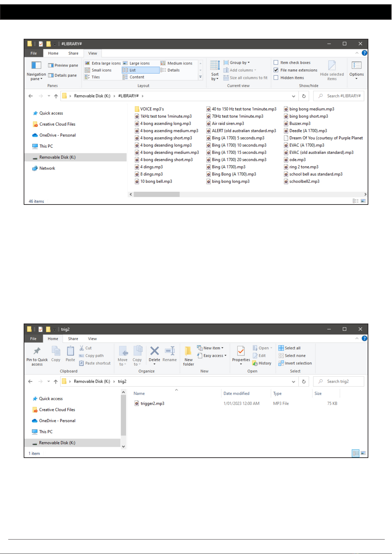Viewport: 392px width, 554px height.
Task: Choose the Details layout option
Action: pyautogui.click(x=173, y=70)
